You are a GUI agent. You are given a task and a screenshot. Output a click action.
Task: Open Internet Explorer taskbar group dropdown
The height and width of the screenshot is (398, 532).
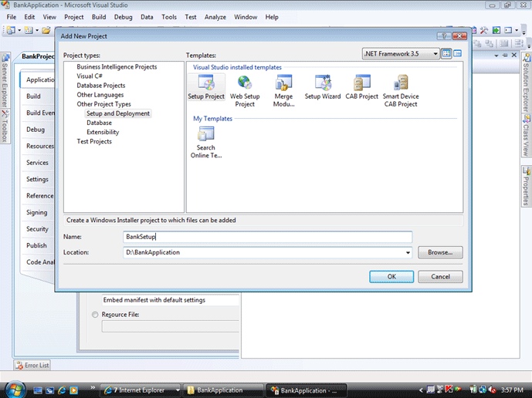click(178, 390)
